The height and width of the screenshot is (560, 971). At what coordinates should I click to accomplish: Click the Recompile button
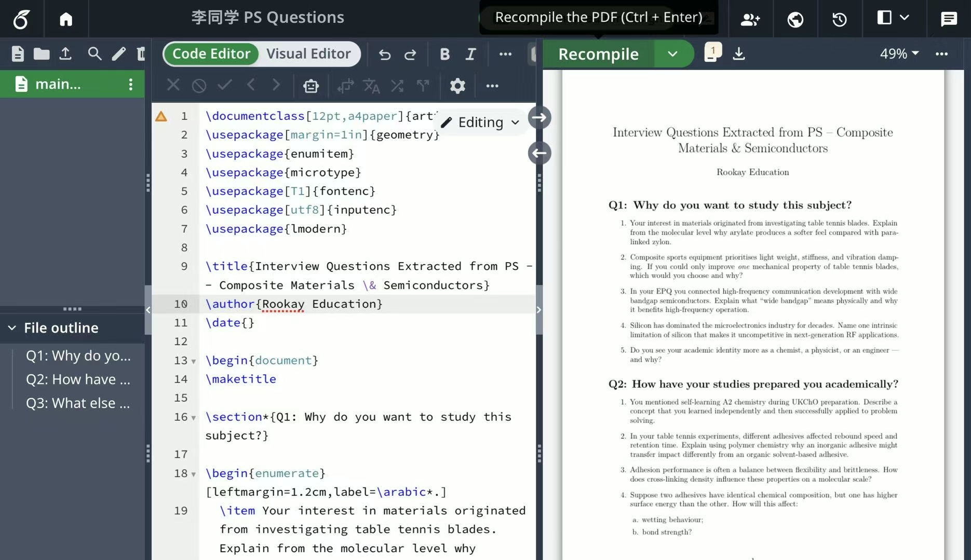tap(598, 53)
